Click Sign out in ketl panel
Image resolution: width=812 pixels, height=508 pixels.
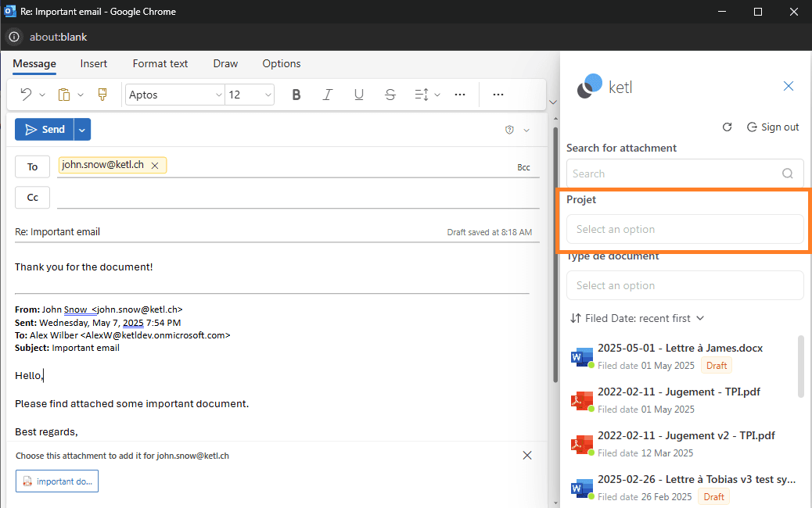773,127
